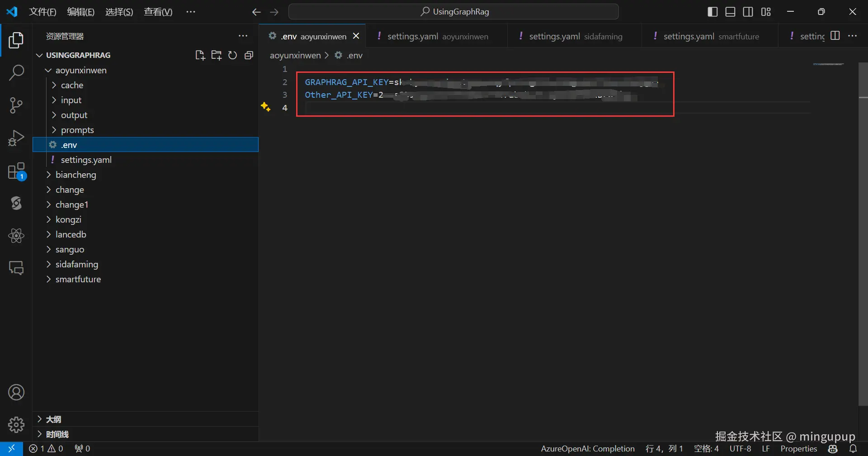
Task: Open editor tab bar more actions
Action: [853, 36]
